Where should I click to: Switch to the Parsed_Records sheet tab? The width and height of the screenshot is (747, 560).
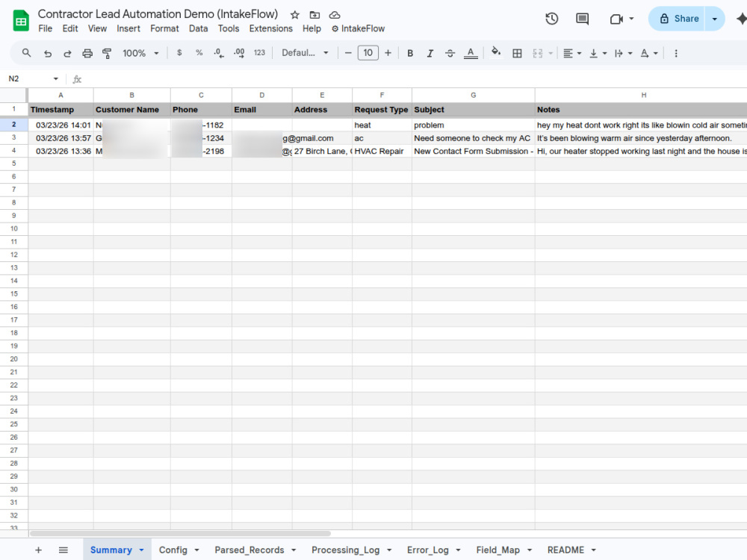tap(249, 550)
